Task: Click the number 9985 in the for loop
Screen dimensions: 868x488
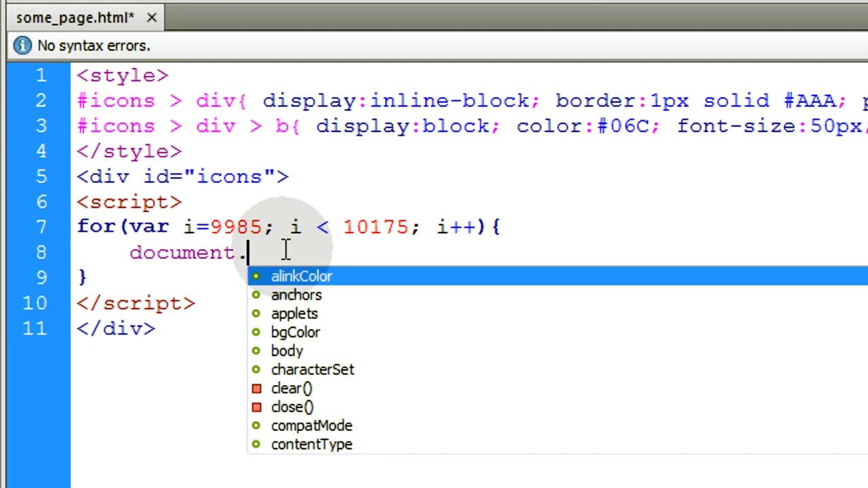Action: (235, 227)
